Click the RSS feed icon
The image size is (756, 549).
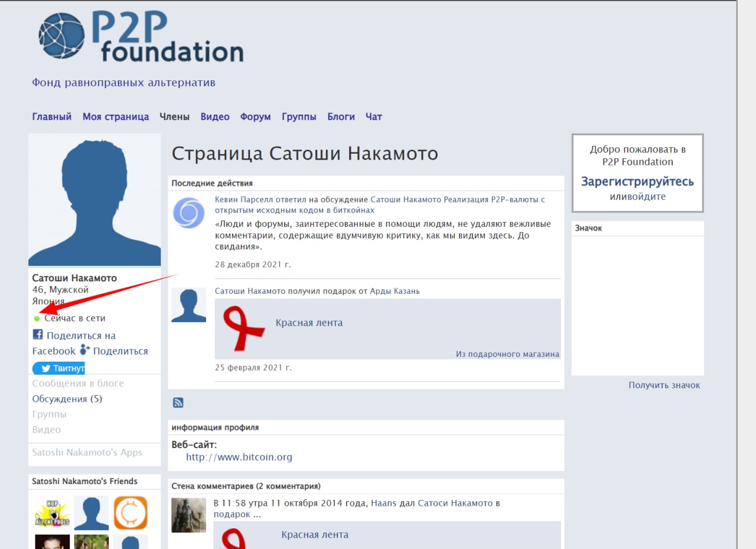point(178,402)
